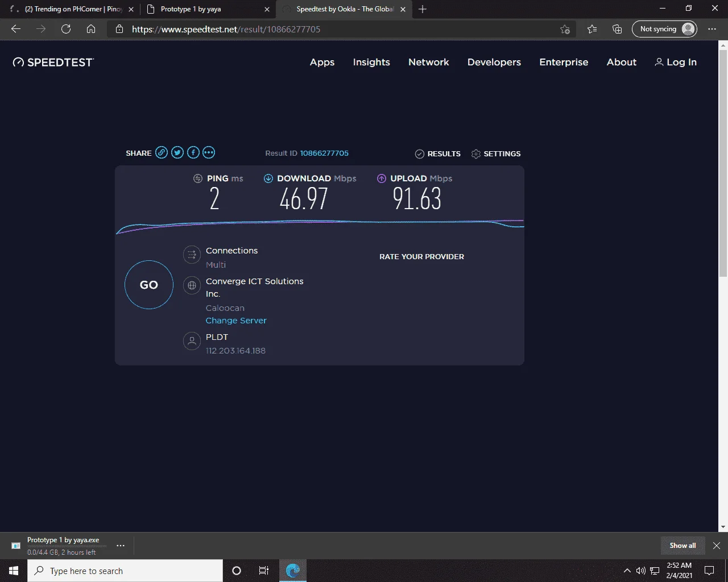This screenshot has height=582, width=728.
Task: Share the result on Twitter
Action: pos(177,152)
